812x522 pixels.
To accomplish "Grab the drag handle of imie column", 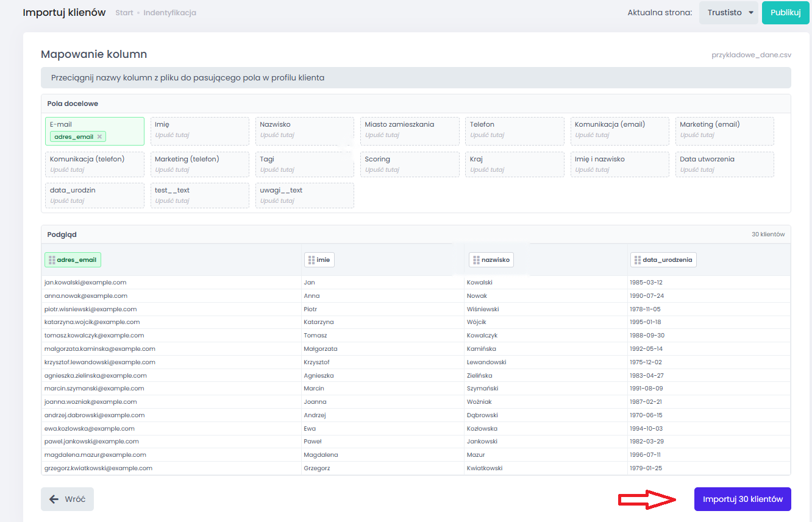I will [312, 260].
